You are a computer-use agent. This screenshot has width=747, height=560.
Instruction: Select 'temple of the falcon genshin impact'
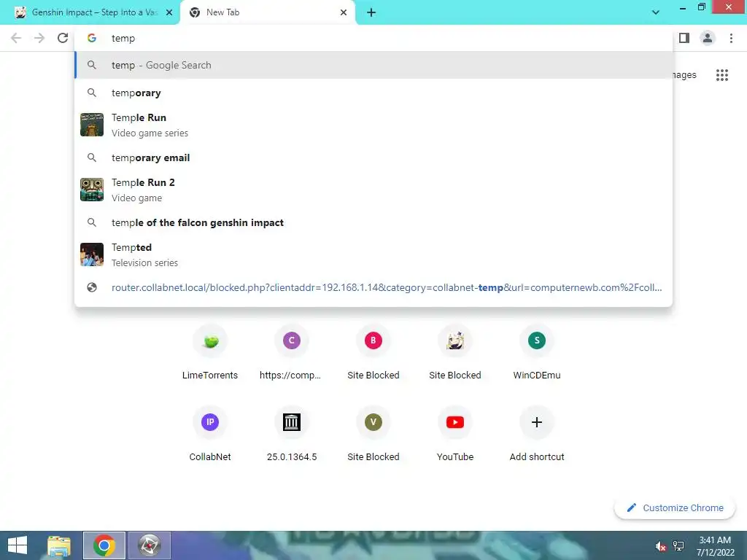373,222
